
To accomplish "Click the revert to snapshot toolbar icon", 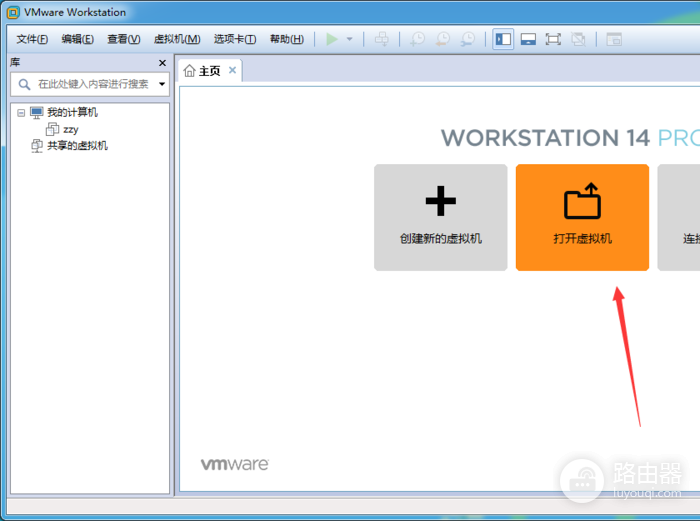I will point(443,39).
